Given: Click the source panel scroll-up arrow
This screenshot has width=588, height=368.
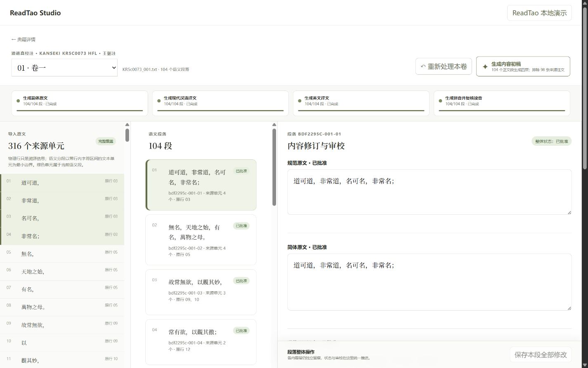Looking at the screenshot, I should (127, 124).
